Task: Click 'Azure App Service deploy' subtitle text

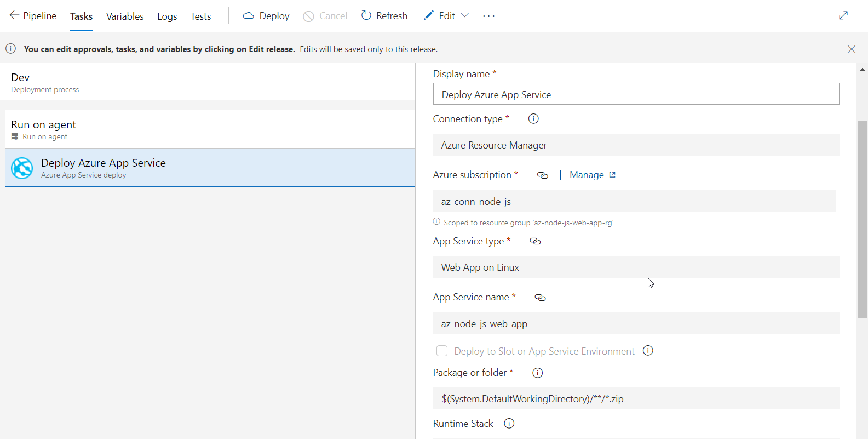Action: point(83,175)
